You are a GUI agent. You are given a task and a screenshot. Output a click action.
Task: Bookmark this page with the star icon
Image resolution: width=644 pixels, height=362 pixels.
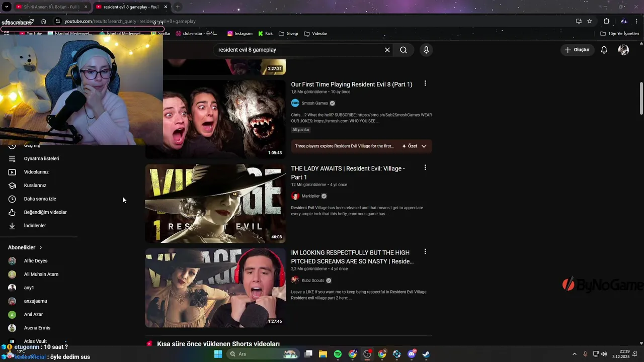coord(590,21)
